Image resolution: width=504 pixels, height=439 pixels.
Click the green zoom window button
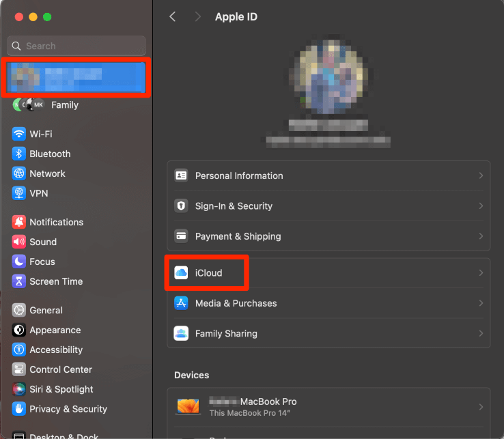pyautogui.click(x=47, y=16)
